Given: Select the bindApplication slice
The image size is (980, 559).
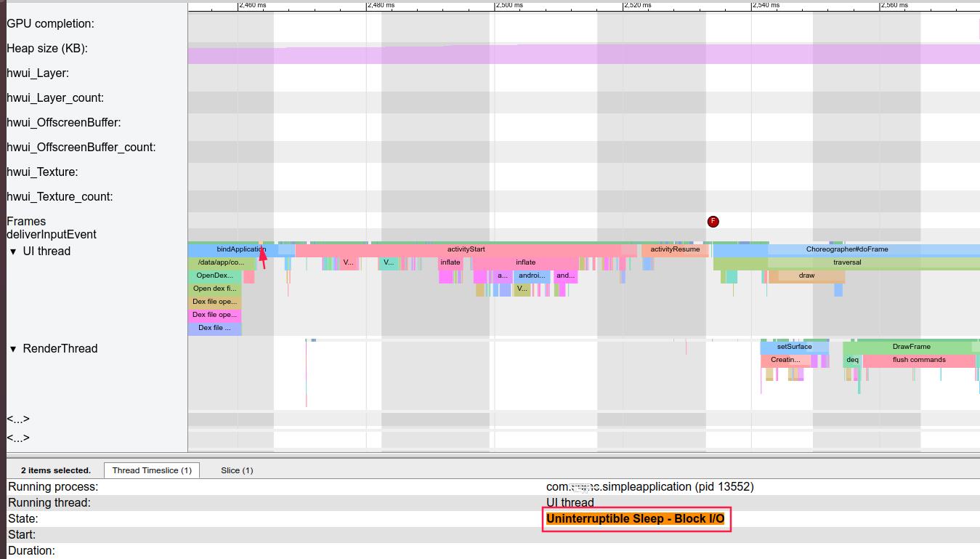Looking at the screenshot, I should coord(241,249).
